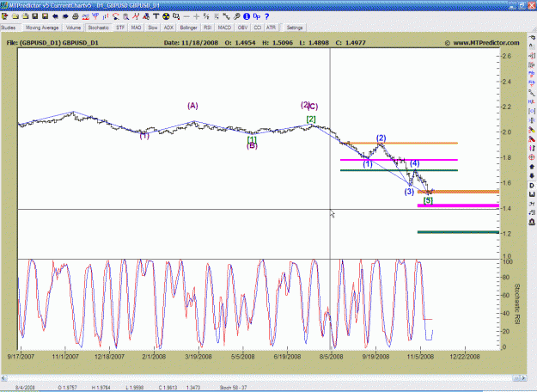The width and height of the screenshot is (537, 392).
Task: Click the 'Stochastic RSI' axis label
Action: coord(517,303)
